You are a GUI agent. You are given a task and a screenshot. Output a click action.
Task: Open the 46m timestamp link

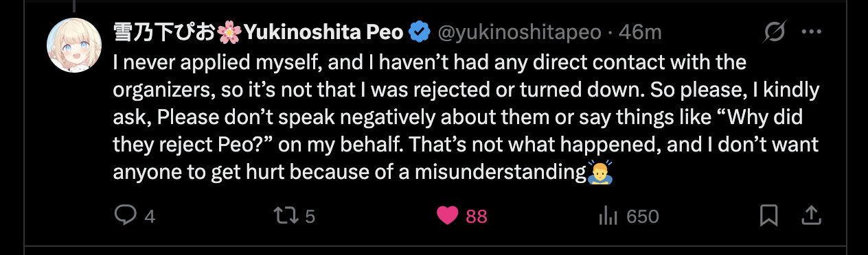639,32
